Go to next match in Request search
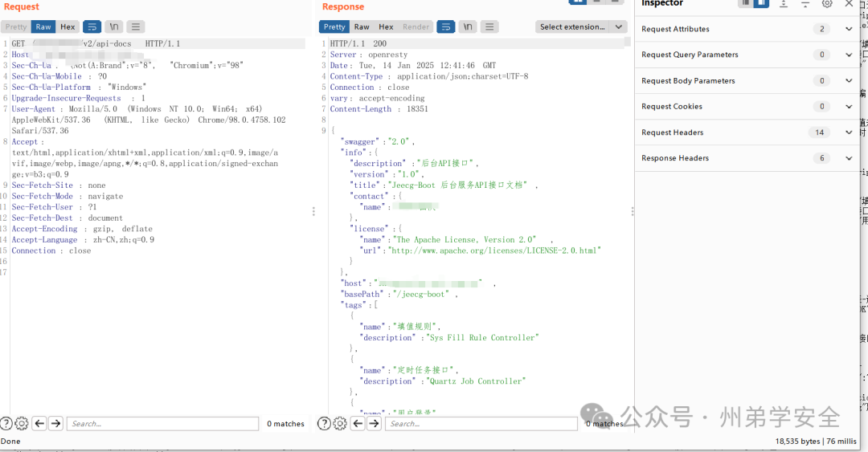The image size is (868, 452). click(x=56, y=424)
